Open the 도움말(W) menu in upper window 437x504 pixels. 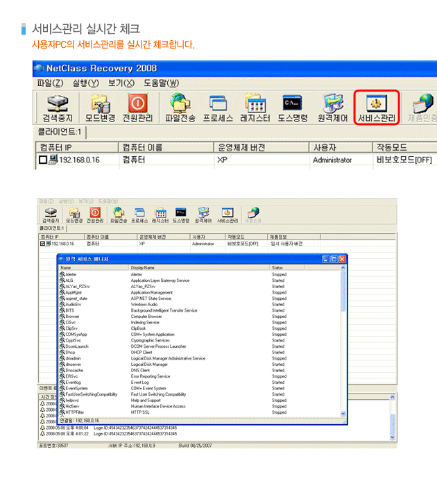(161, 83)
